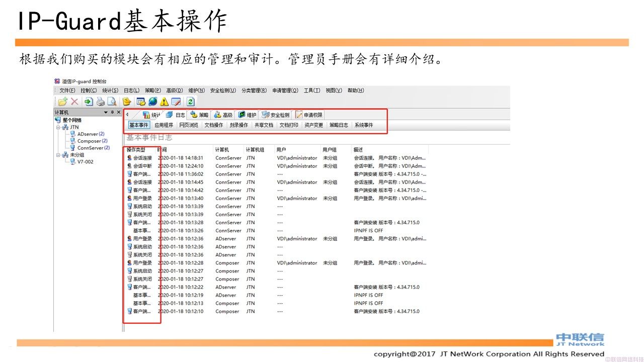Select the 应用程序 log sub-tab
This screenshot has height=362, width=644.
tap(164, 125)
